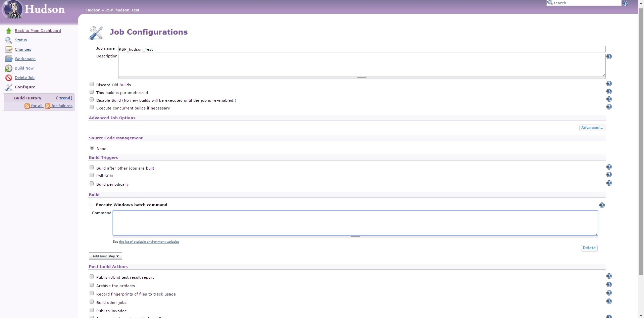Viewport: 644px width, 318px height.
Task: Open the Configure link in sidebar
Action: (x=25, y=87)
